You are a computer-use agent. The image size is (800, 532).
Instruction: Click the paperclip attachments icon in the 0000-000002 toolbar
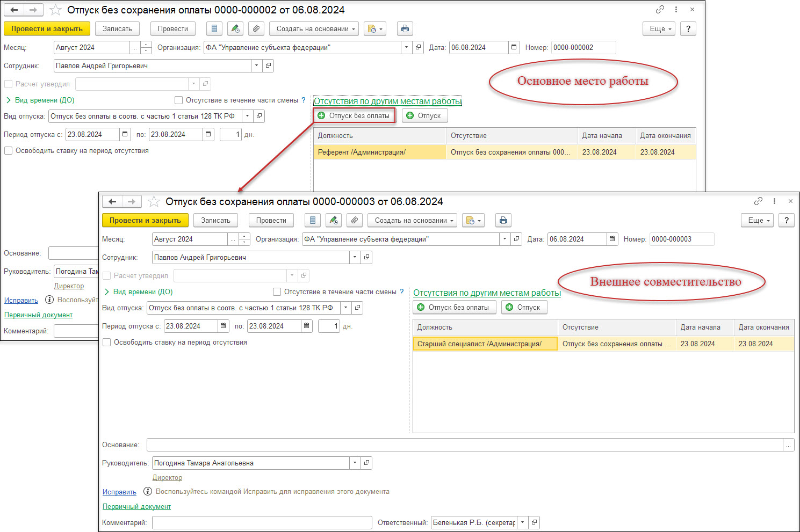click(x=256, y=29)
